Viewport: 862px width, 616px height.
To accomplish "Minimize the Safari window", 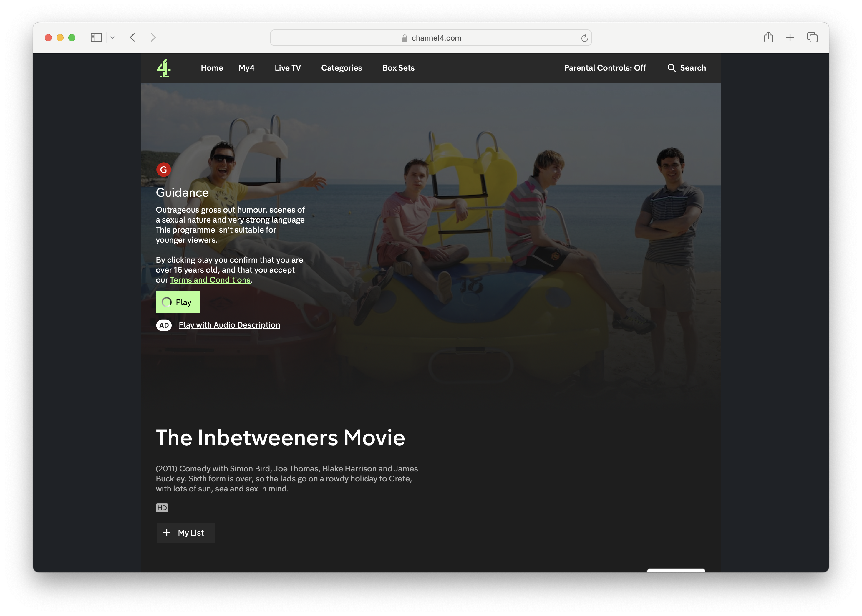I will pos(60,38).
